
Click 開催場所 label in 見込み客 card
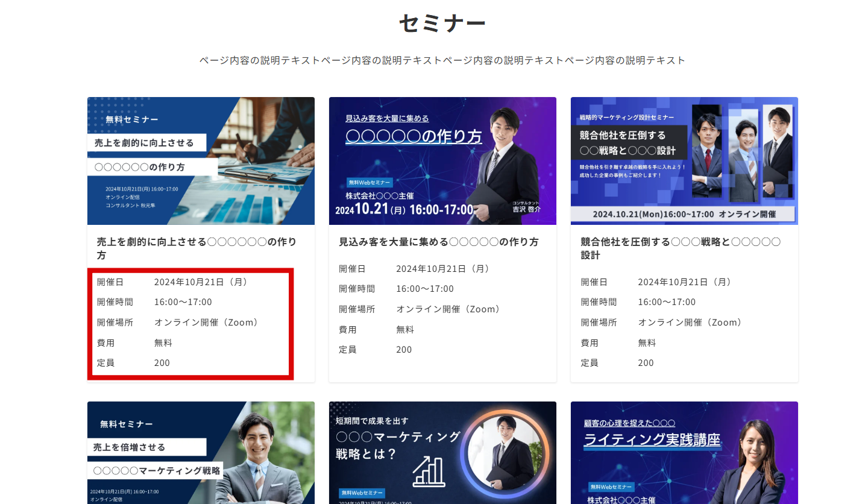coord(357,309)
